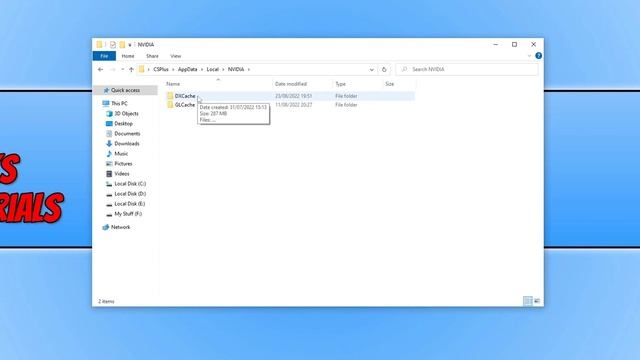Select the DXCache folder
The height and width of the screenshot is (360, 640).
tap(185, 96)
